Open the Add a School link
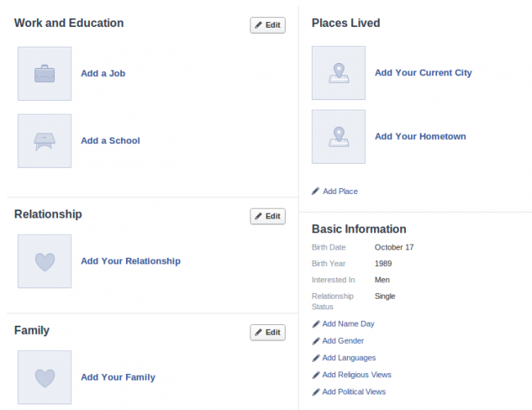Viewport: 532px width, 410px height. coord(110,141)
